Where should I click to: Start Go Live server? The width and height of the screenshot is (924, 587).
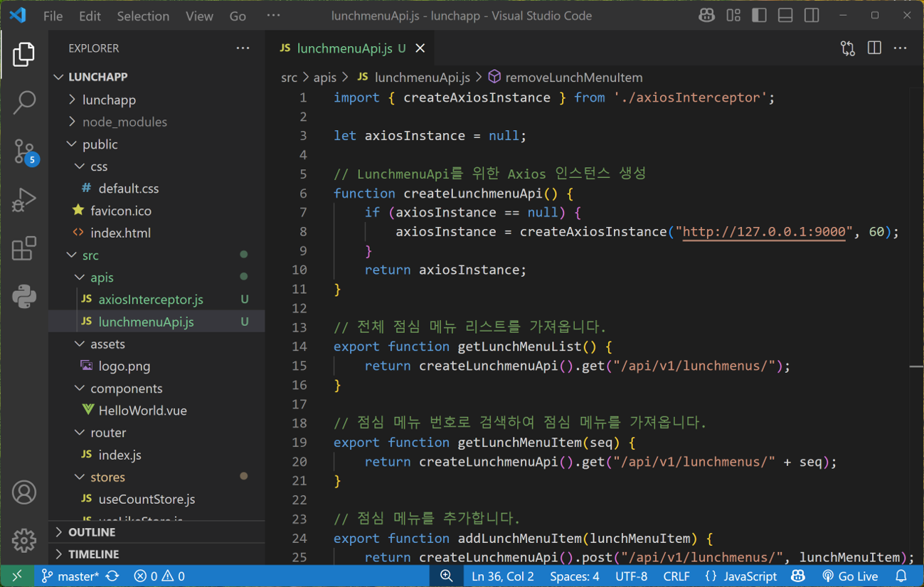click(x=850, y=576)
